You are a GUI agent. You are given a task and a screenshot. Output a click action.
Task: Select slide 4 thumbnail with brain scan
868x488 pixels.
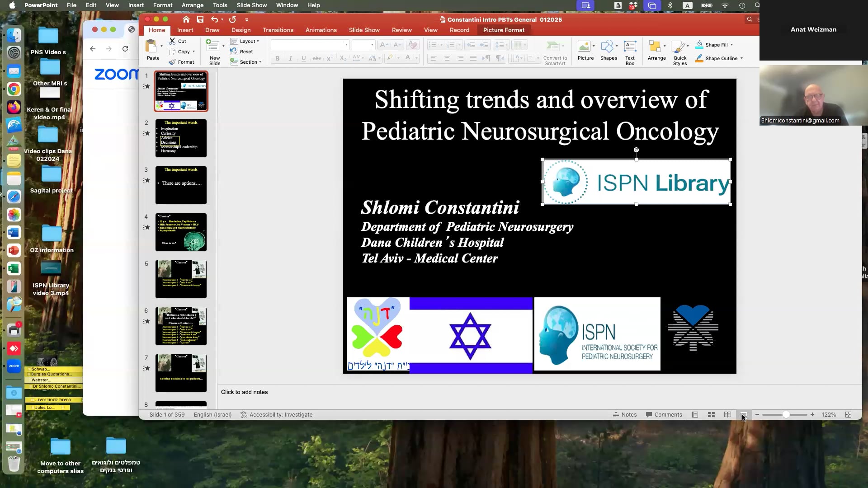point(181,232)
